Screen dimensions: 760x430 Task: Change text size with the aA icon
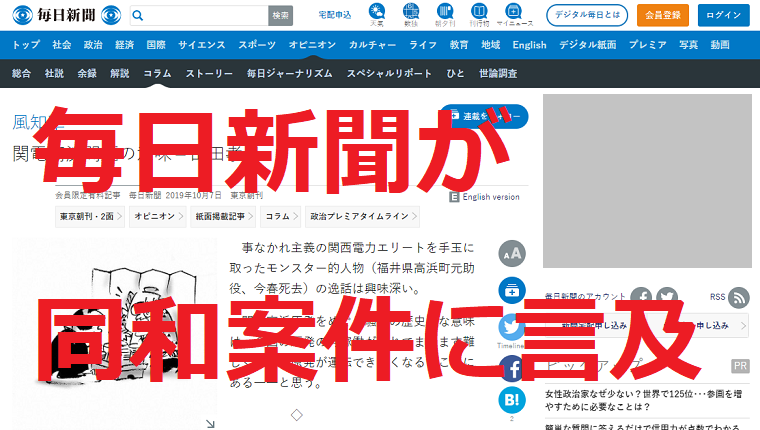tap(512, 253)
